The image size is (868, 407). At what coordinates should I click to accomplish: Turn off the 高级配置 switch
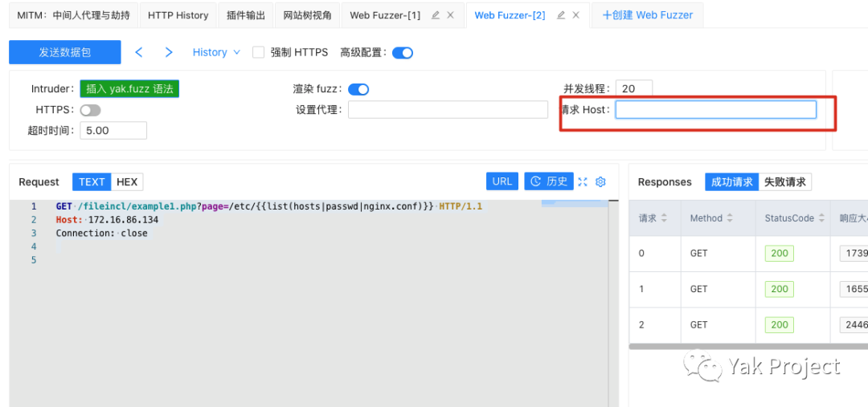pyautogui.click(x=403, y=53)
